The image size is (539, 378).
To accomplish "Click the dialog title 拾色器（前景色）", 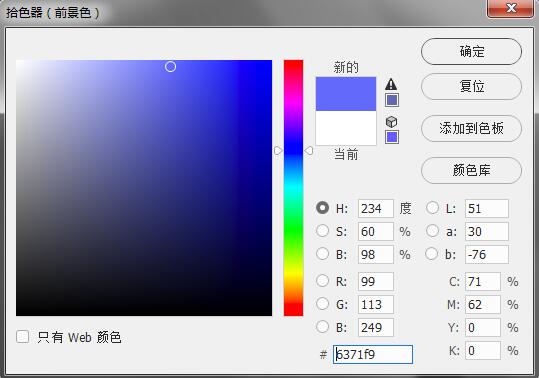I will click(53, 13).
